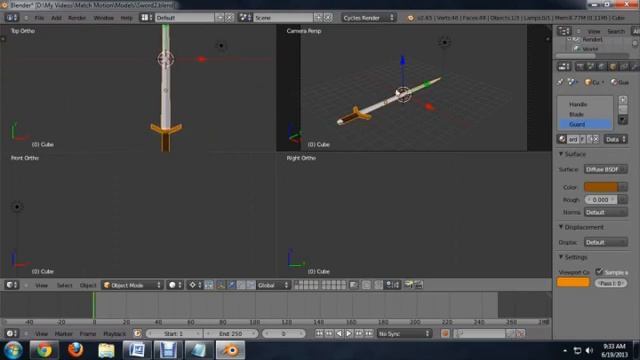Open the pivot point selector
The height and width of the screenshot is (360, 640).
(195, 285)
